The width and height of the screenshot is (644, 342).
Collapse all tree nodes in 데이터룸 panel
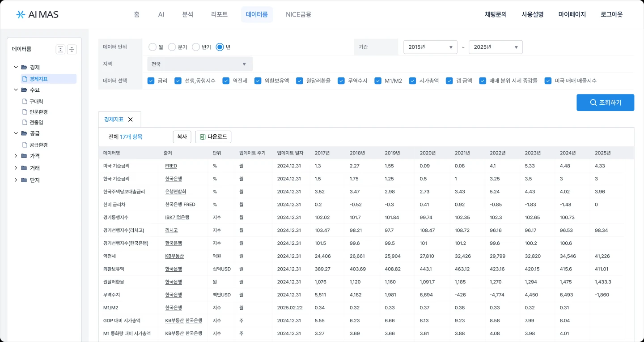pyautogui.click(x=72, y=49)
